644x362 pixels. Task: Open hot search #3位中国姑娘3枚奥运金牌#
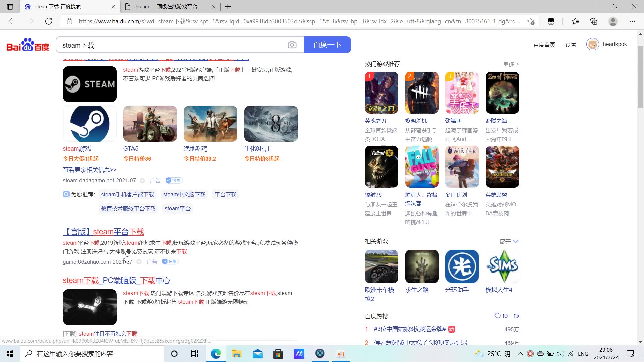(x=410, y=329)
